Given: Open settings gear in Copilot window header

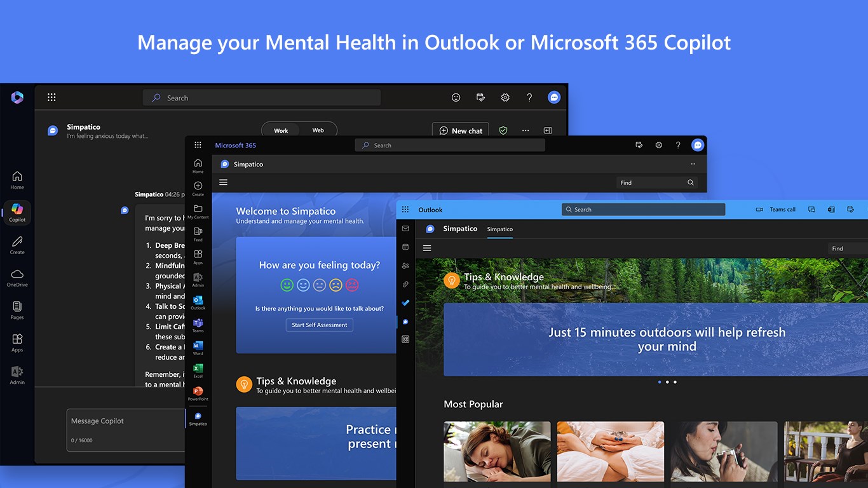Looking at the screenshot, I should [x=505, y=97].
